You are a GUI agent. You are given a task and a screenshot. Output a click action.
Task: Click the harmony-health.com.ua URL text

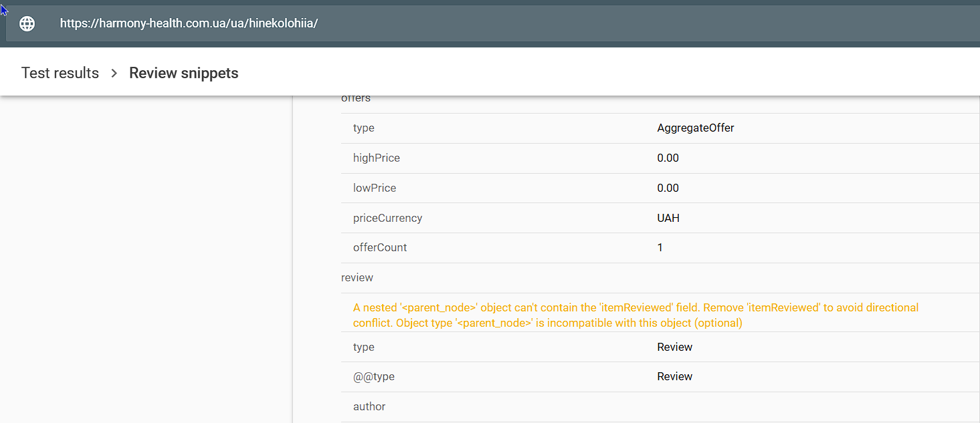(x=189, y=23)
